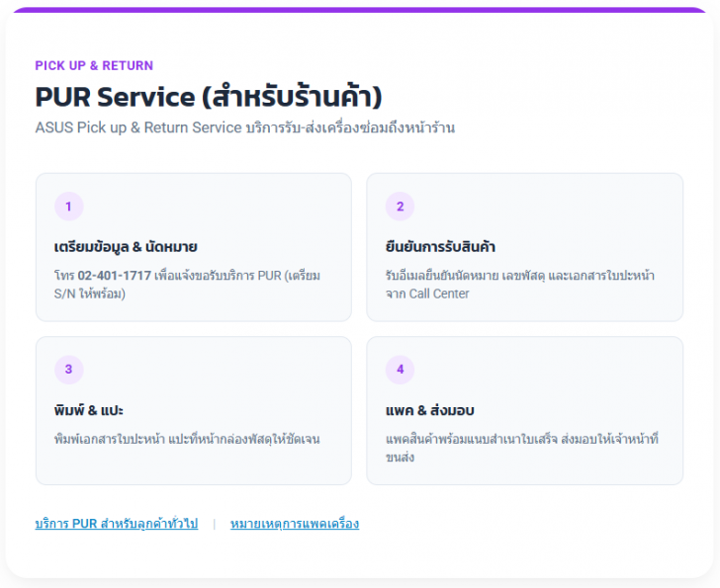Image resolution: width=720 pixels, height=588 pixels.
Task: Click the step 1 number badge
Action: (x=69, y=207)
